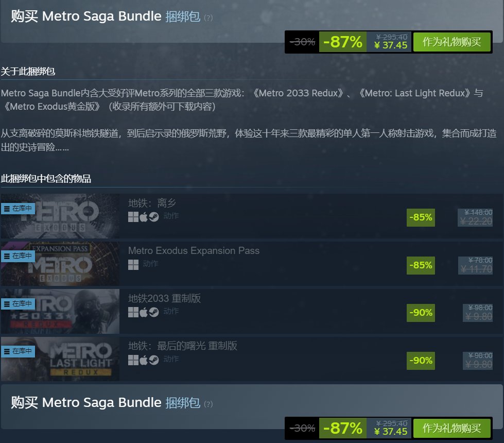Click the -87% discount badge at the top
Image resolution: width=504 pixels, height=443 pixels.
tap(342, 42)
